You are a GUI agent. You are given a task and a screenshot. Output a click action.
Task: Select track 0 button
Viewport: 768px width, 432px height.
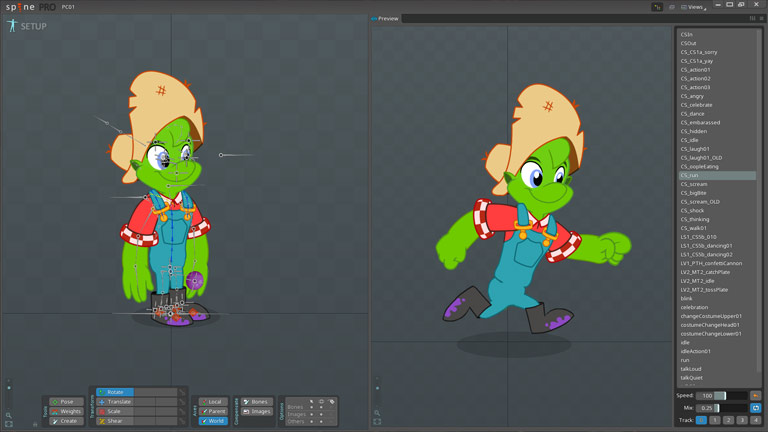pos(701,420)
